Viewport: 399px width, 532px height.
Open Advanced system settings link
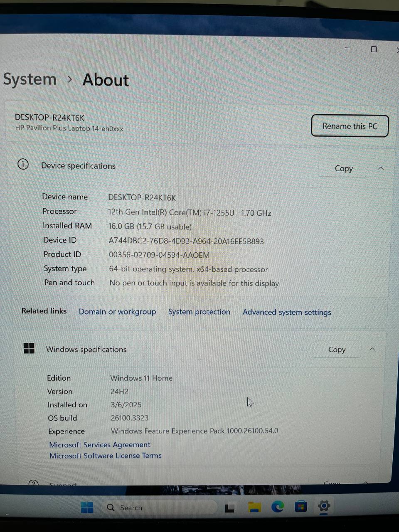tap(287, 312)
